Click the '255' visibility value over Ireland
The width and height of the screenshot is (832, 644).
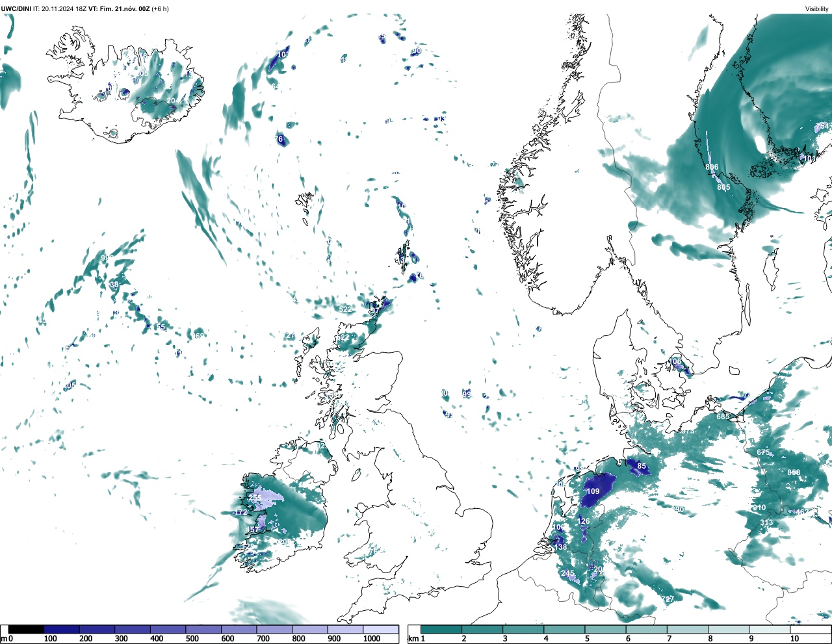pos(255,498)
